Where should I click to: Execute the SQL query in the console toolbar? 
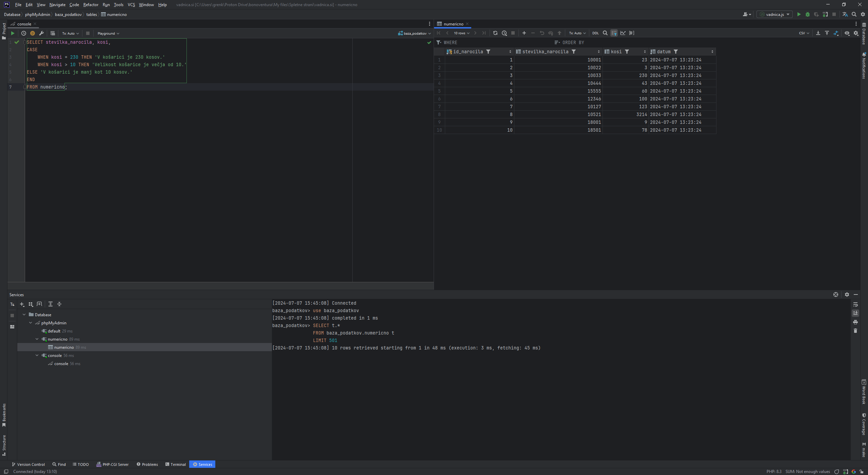click(x=13, y=33)
